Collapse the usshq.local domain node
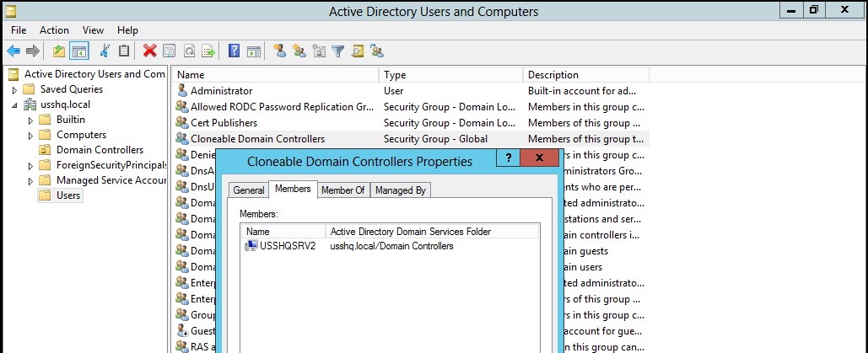 [x=15, y=105]
